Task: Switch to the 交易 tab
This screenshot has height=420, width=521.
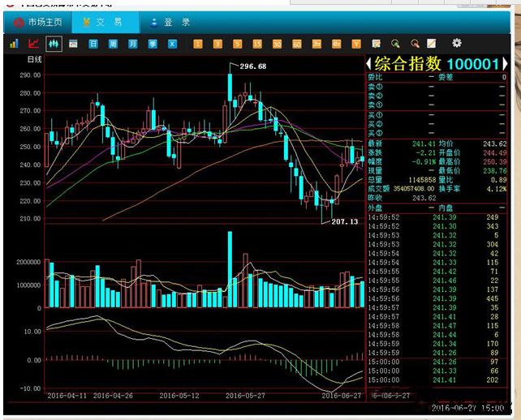Action: point(105,22)
